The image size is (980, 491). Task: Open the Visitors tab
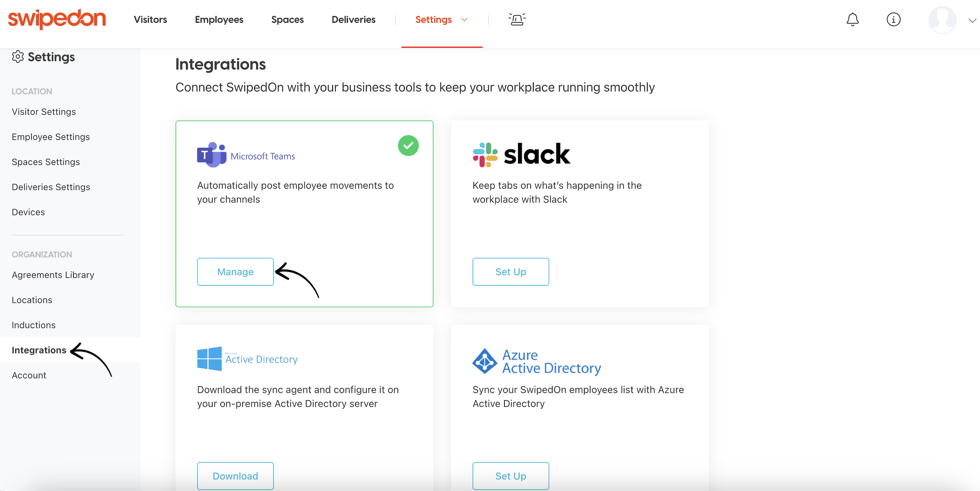(x=150, y=20)
